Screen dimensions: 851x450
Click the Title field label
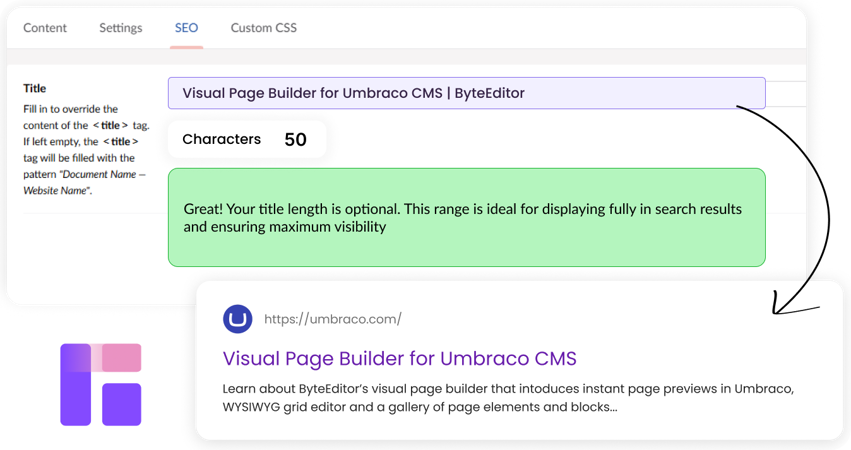[x=35, y=88]
